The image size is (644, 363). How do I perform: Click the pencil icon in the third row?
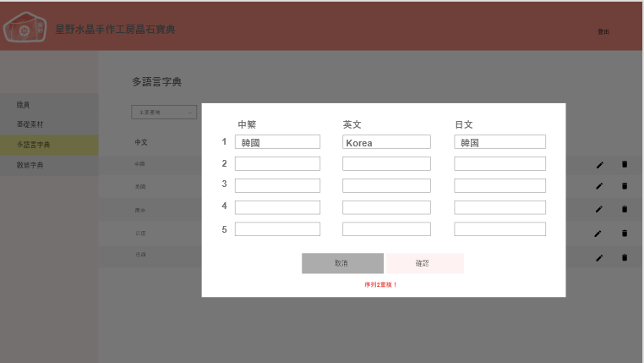[599, 209]
